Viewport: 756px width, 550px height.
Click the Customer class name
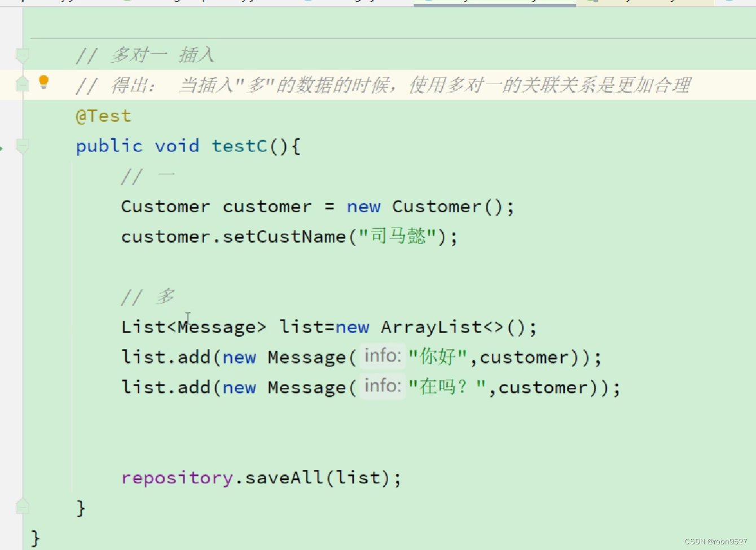pyautogui.click(x=164, y=206)
